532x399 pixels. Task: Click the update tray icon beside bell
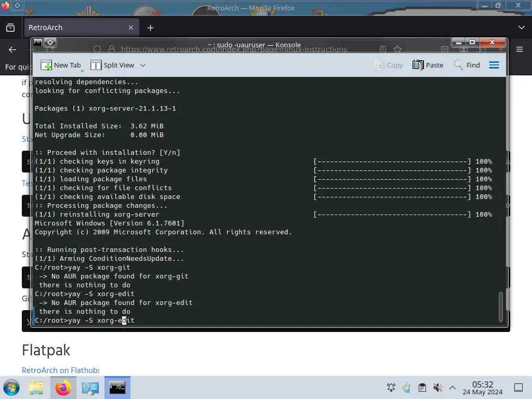click(x=406, y=387)
